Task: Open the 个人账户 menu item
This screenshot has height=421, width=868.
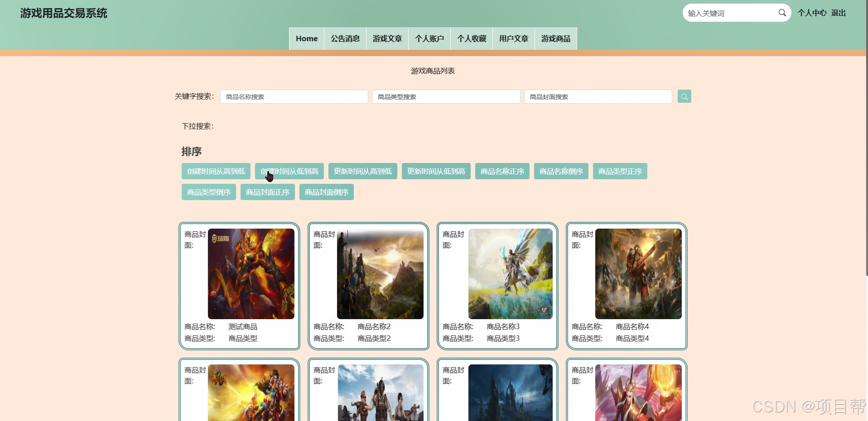Action: [429, 38]
